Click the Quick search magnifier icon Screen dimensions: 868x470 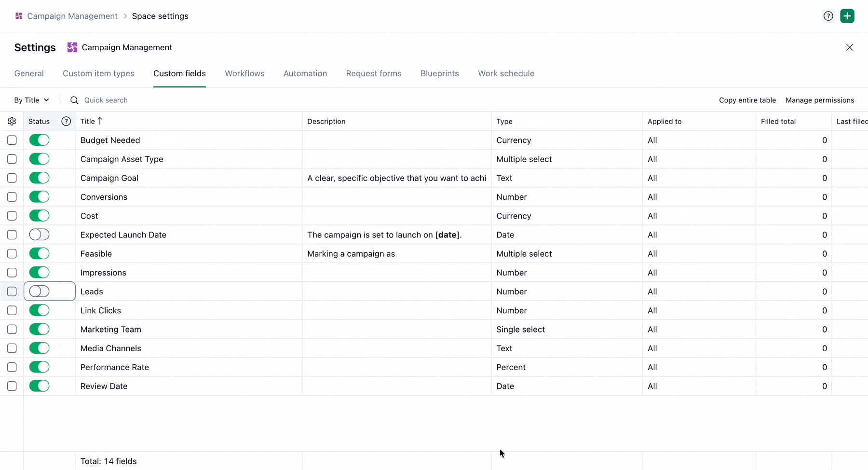(74, 100)
